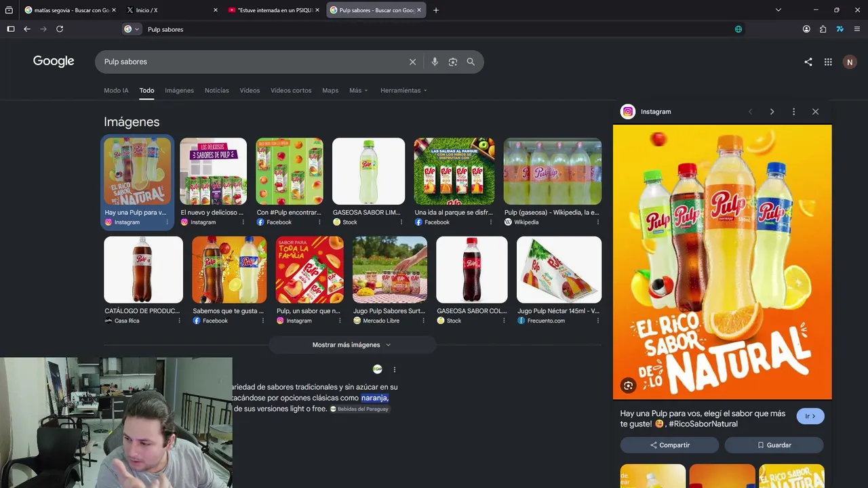Show the next image in Instagram panel
Viewport: 868px width, 488px height.
pyautogui.click(x=772, y=112)
